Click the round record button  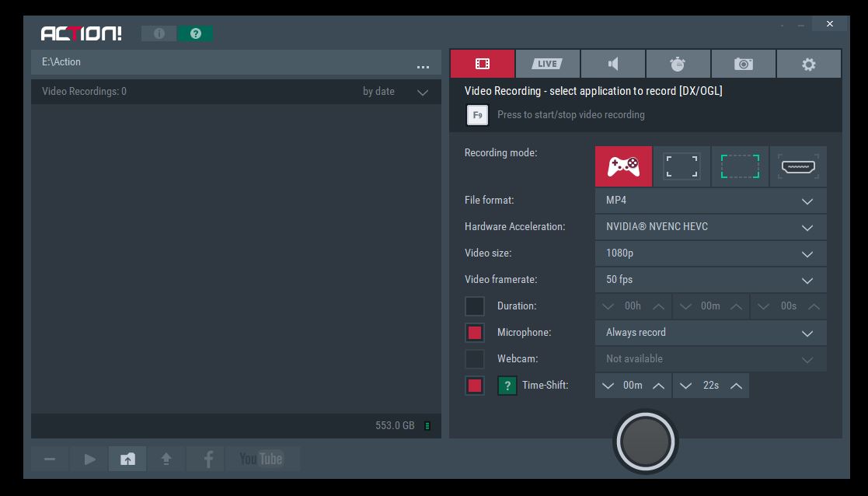(x=646, y=442)
